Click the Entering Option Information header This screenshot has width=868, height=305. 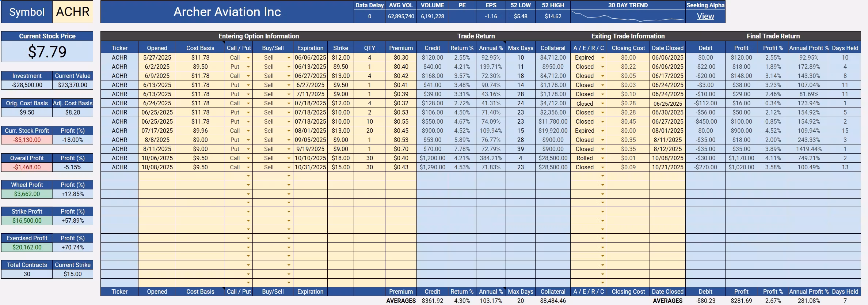pyautogui.click(x=259, y=36)
